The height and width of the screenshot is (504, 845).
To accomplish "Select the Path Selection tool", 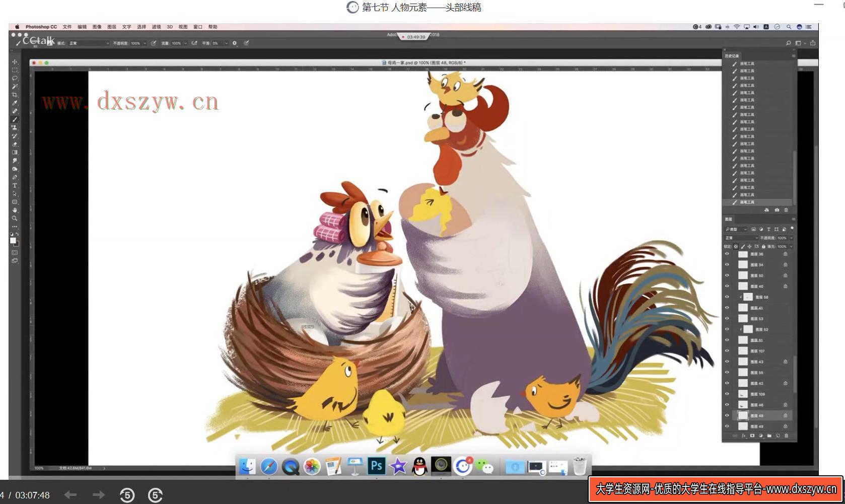I will pos(15,194).
